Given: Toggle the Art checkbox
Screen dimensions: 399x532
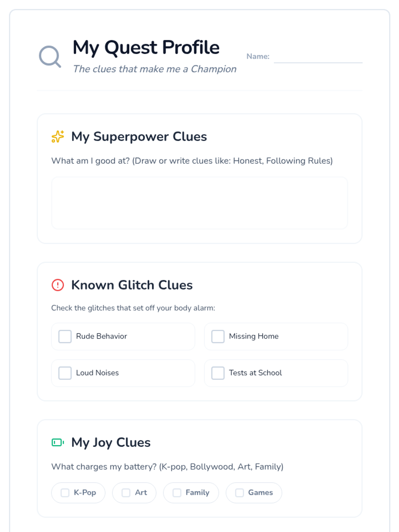Looking at the screenshot, I should (126, 493).
